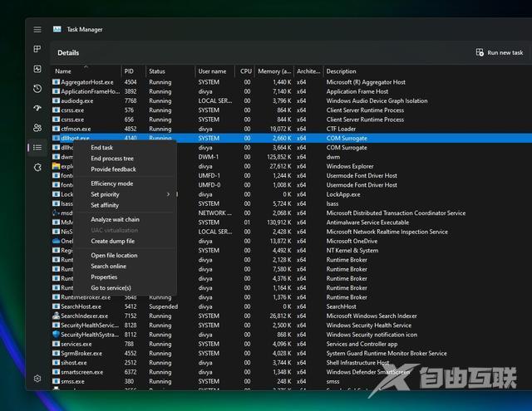Viewport: 532px width, 411px height.
Task: Sort by the CPU column header
Action: (x=246, y=71)
